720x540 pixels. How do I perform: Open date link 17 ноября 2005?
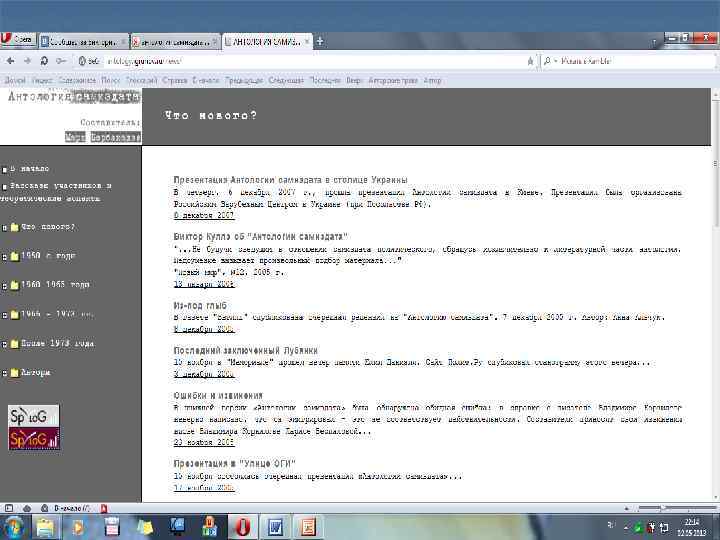pos(204,487)
